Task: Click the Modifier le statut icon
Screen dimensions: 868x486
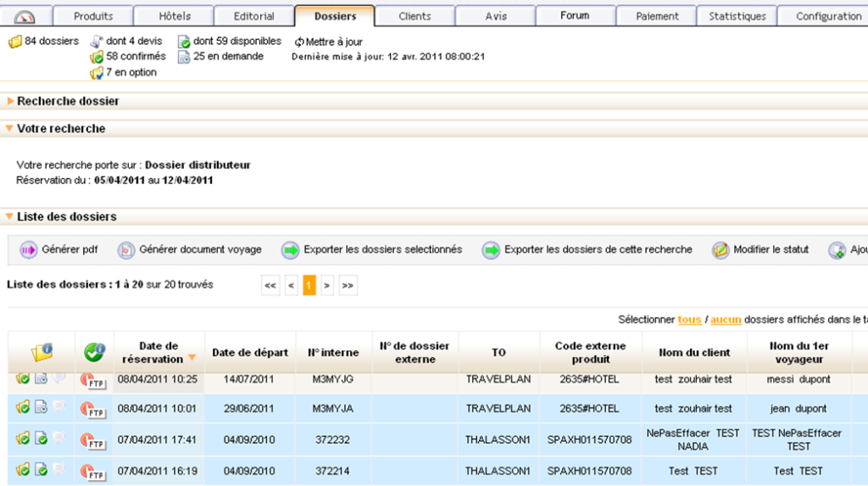Action: pos(721,250)
